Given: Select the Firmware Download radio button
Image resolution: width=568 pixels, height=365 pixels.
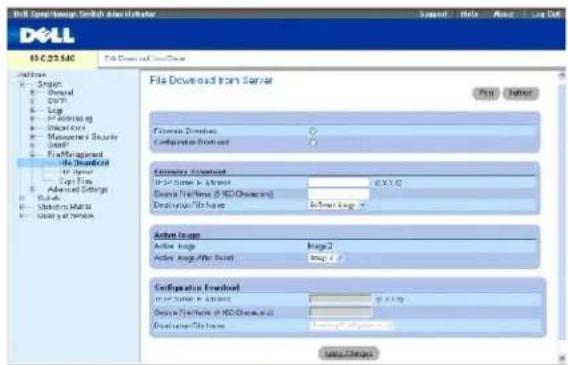Looking at the screenshot, I should pyautogui.click(x=313, y=131).
